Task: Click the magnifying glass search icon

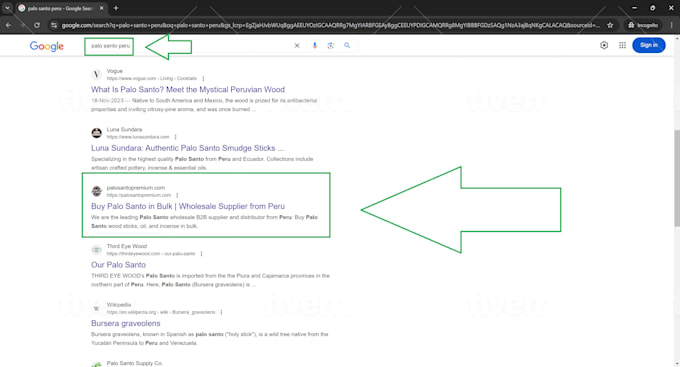Action: 347,45
